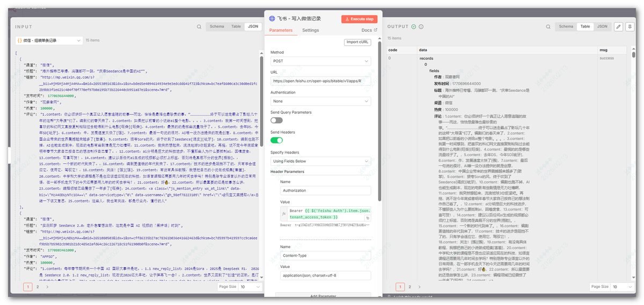Click the fx expression icon in Value field
Image resolution: width=644 pixels, height=305 pixels.
pyautogui.click(x=284, y=214)
